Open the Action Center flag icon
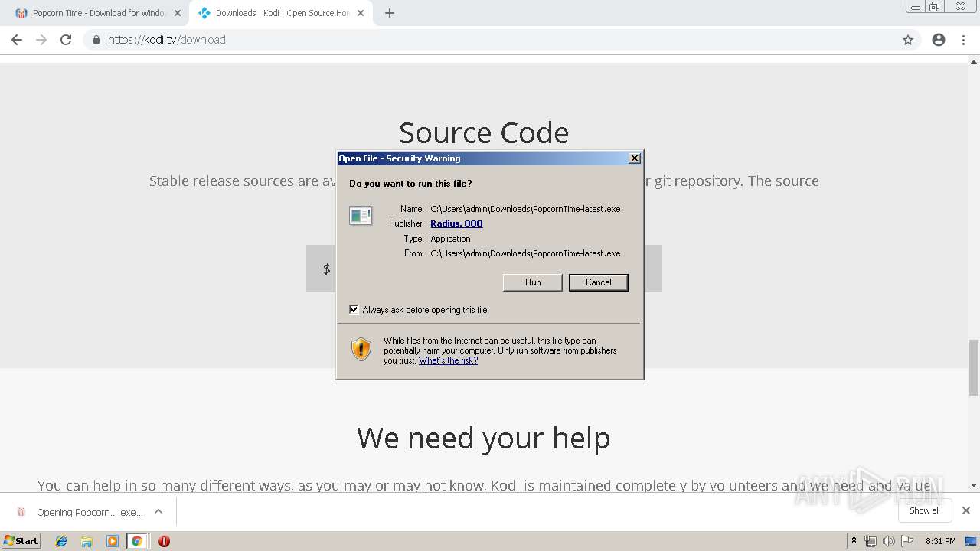The height and width of the screenshot is (551, 980). point(906,541)
